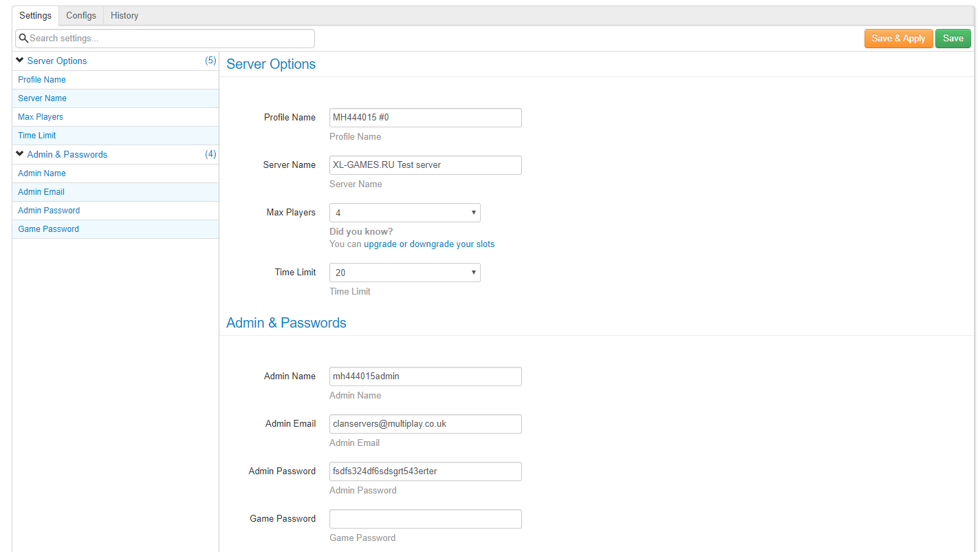Viewport: 980px width, 552px height.
Task: Click the green Save button
Action: click(x=952, y=39)
